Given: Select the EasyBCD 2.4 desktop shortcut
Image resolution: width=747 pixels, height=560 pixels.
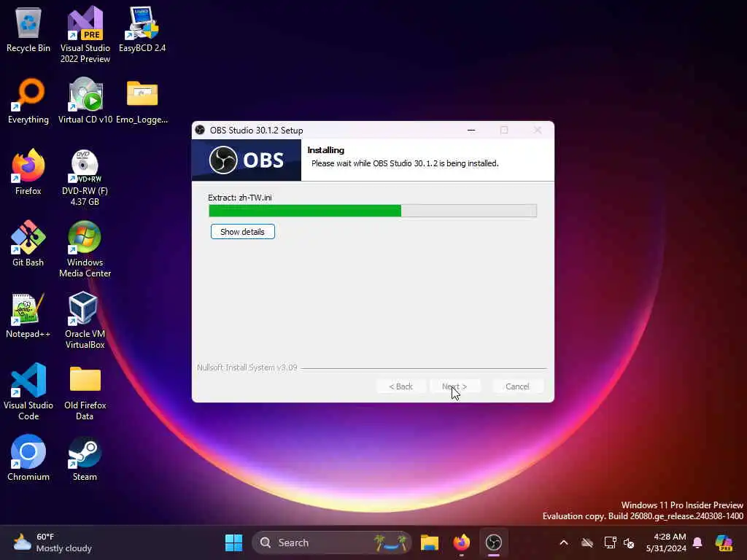Looking at the screenshot, I should (142, 29).
